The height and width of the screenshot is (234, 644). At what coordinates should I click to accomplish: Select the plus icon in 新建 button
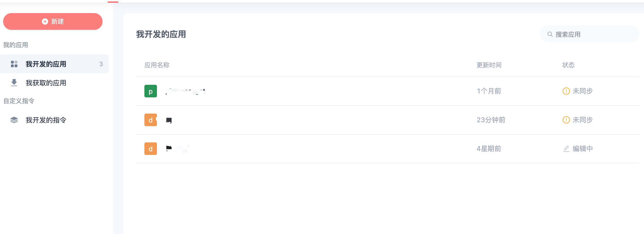[45, 21]
